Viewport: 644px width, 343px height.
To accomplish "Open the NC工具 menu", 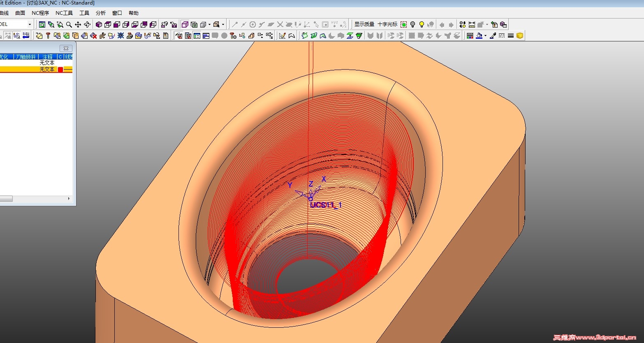I will point(64,13).
